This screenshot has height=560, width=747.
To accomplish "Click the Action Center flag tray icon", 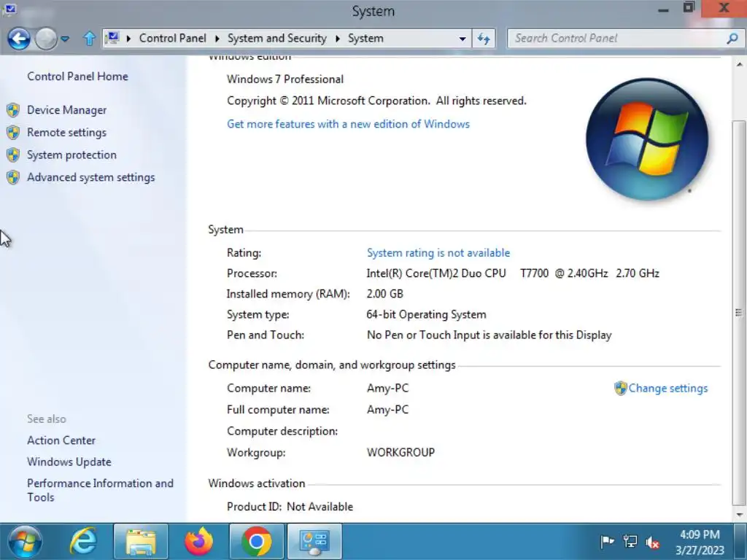I will [607, 542].
